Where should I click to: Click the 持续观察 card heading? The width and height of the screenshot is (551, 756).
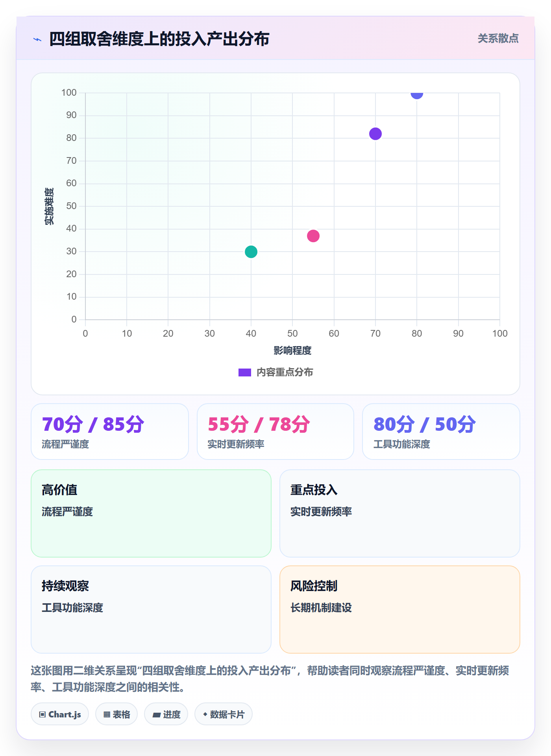[65, 586]
